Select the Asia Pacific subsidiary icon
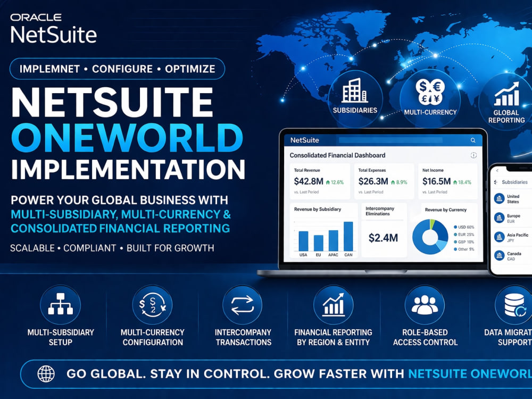Viewport: 532px width, 399px height. pos(499,237)
